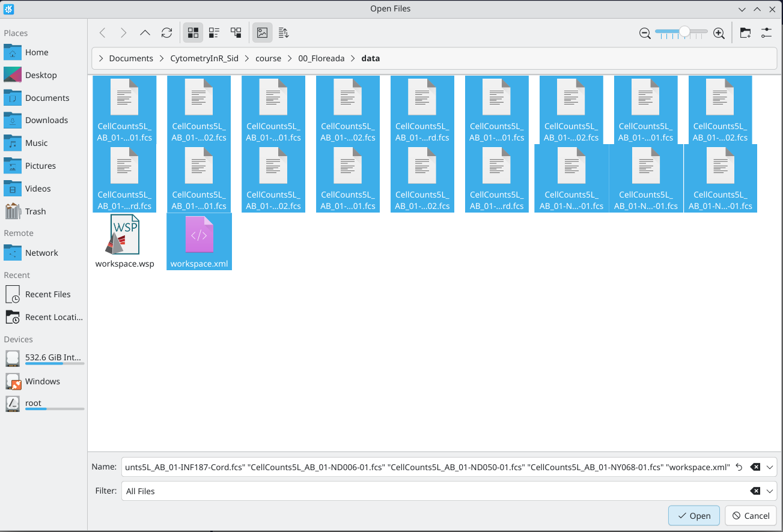The image size is (783, 532).
Task: Click the zoom in magnifier icon
Action: tap(719, 34)
